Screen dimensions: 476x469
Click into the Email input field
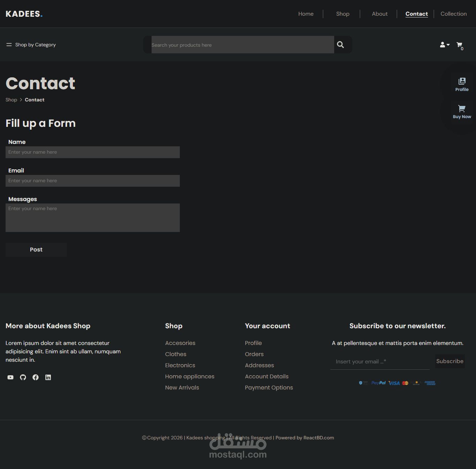pyautogui.click(x=93, y=181)
